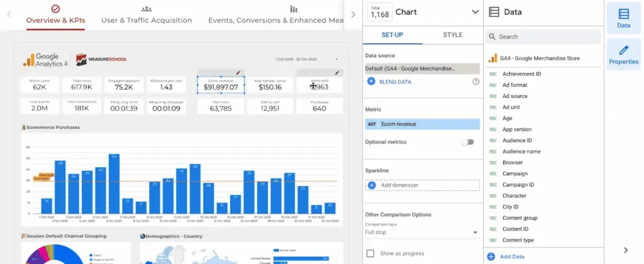Open the Comparison type dropdown
The image size is (644, 264).
[422, 233]
